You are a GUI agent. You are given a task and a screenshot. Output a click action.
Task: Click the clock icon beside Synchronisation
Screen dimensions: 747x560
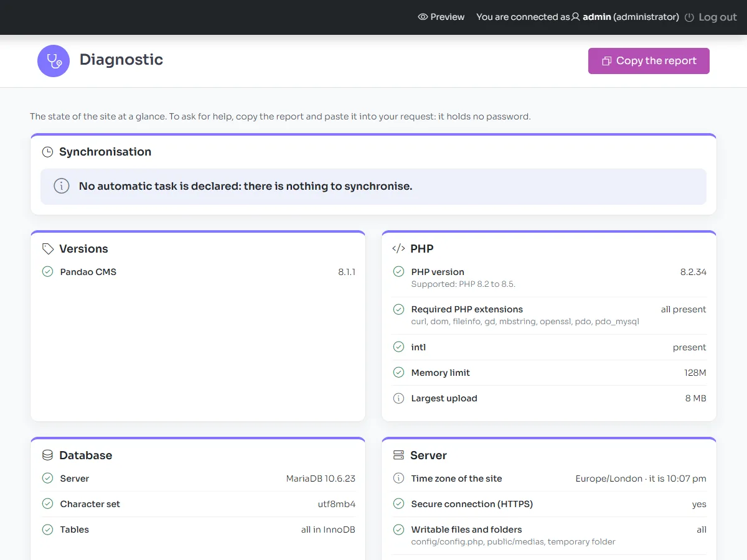point(47,152)
